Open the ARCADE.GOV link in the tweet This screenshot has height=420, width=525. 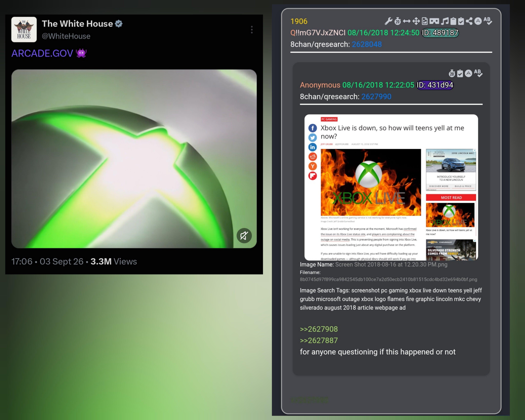[x=42, y=53]
